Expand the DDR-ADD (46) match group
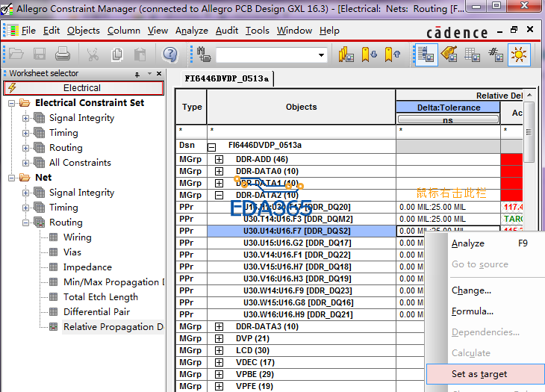The image size is (545, 392). coord(219,160)
